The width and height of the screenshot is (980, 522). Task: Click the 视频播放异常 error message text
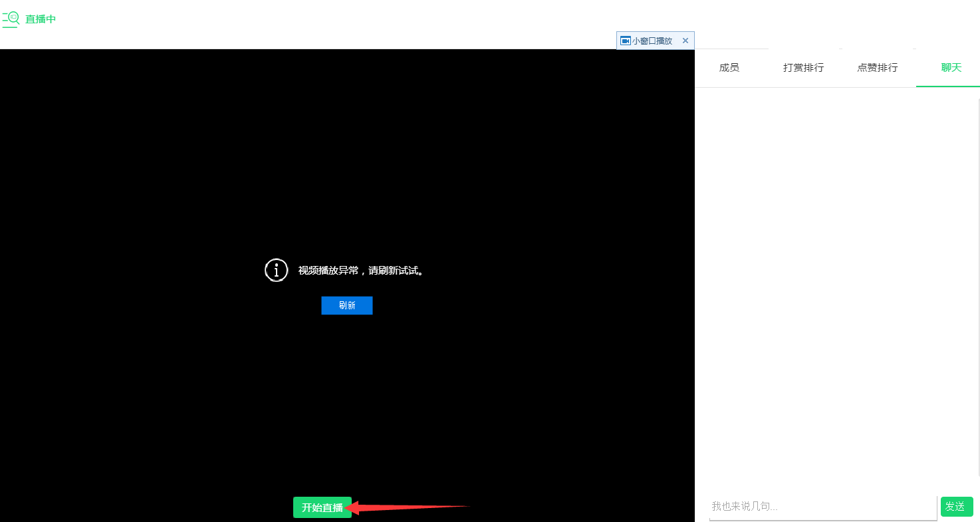click(361, 271)
